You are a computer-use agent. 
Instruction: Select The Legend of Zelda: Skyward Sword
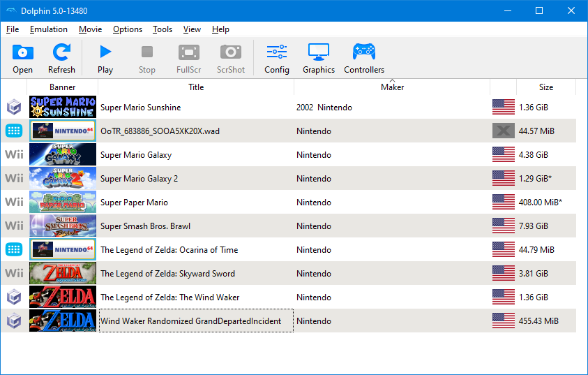tap(167, 274)
